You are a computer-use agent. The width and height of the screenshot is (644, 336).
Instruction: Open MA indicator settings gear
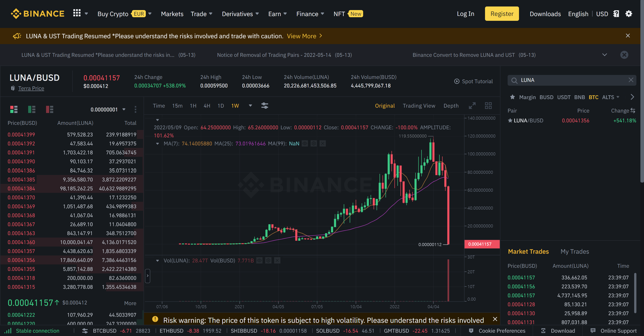coord(314,144)
